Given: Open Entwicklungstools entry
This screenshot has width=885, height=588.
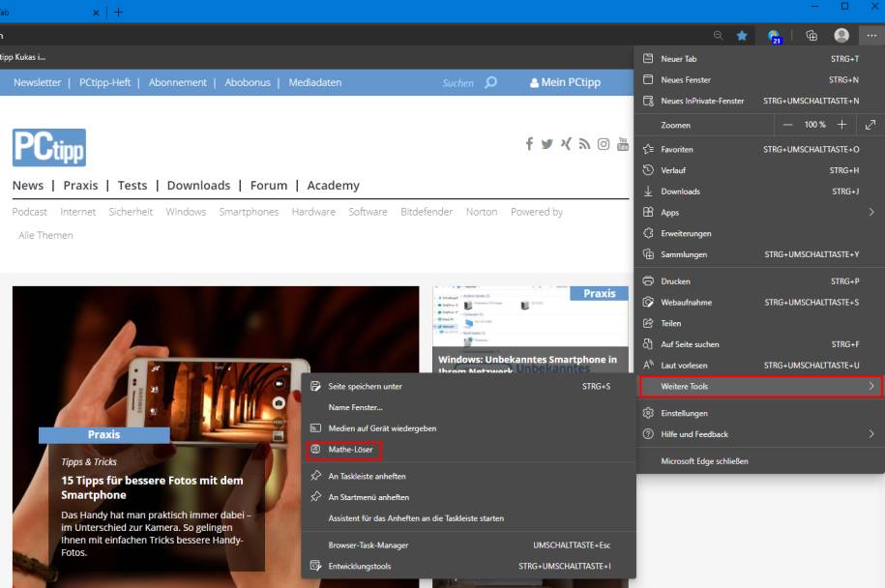Looking at the screenshot, I should tap(468, 566).
